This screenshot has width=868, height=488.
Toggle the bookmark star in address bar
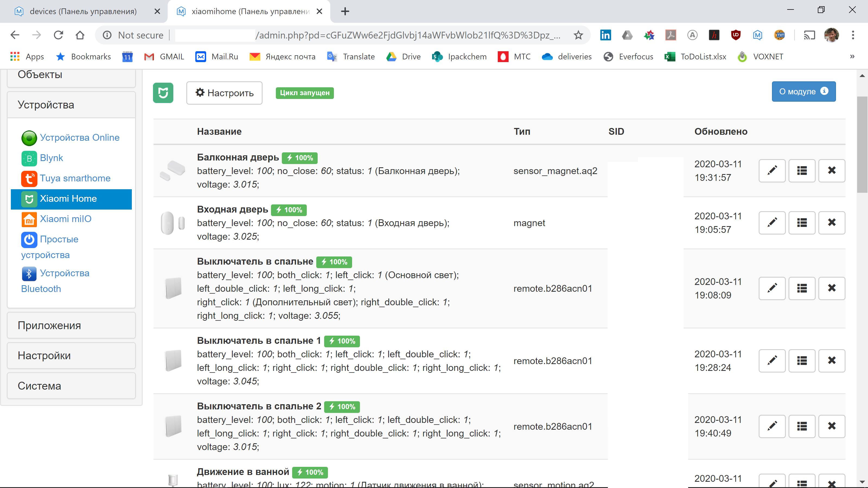click(578, 35)
